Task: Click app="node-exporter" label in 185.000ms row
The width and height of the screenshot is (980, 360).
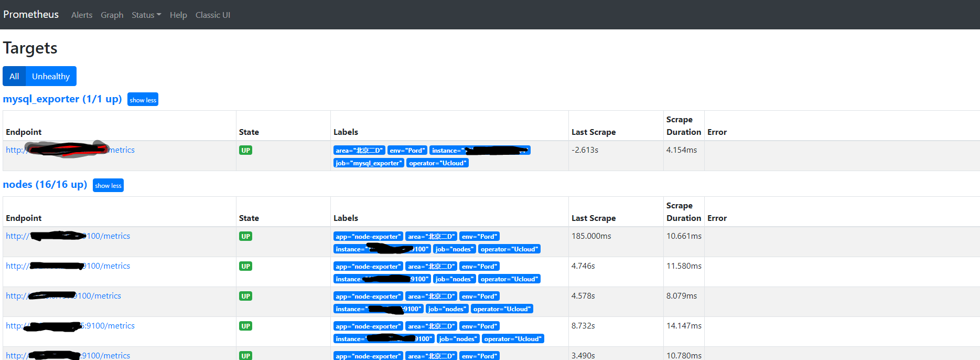Action: tap(368, 237)
